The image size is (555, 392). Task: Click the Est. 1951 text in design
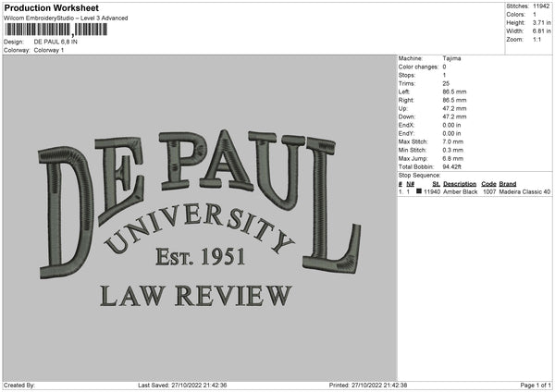coord(201,256)
